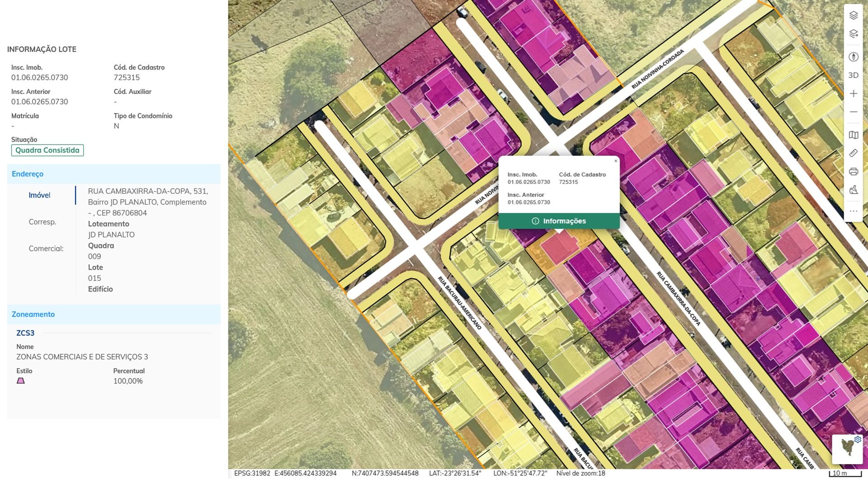Click the ZCS3 zoning style swatch
This screenshot has height=479, width=868.
(x=21, y=381)
